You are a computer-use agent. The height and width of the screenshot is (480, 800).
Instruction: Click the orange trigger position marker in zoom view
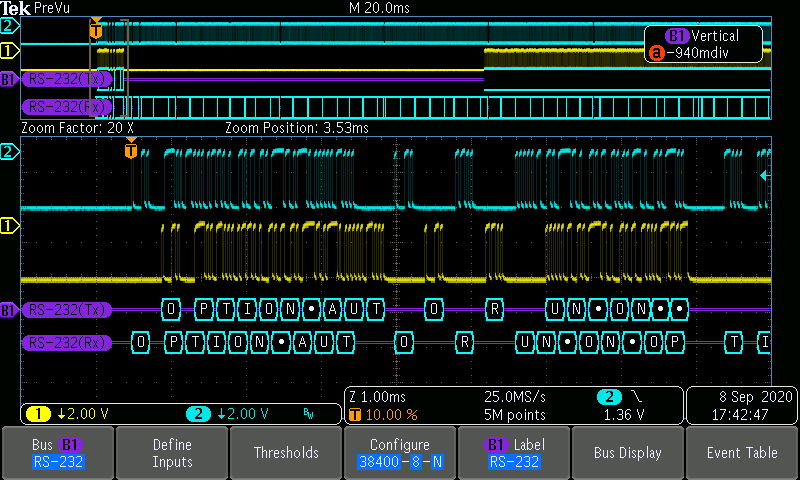click(131, 151)
